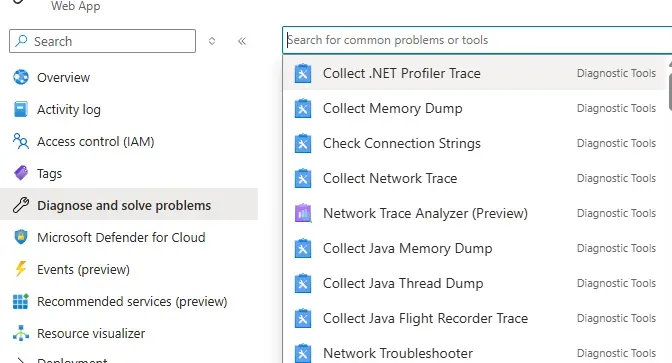Choose Collect Network Trace suggestion
The image size is (672, 363).
[x=474, y=178]
